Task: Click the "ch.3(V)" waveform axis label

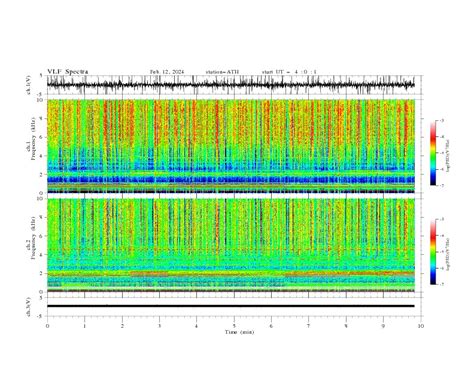Action: [29, 306]
